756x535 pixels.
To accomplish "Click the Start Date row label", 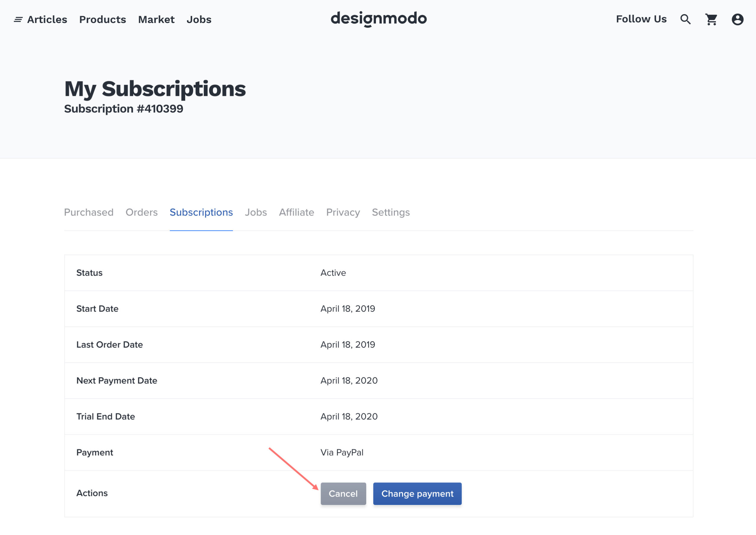I will tap(97, 309).
